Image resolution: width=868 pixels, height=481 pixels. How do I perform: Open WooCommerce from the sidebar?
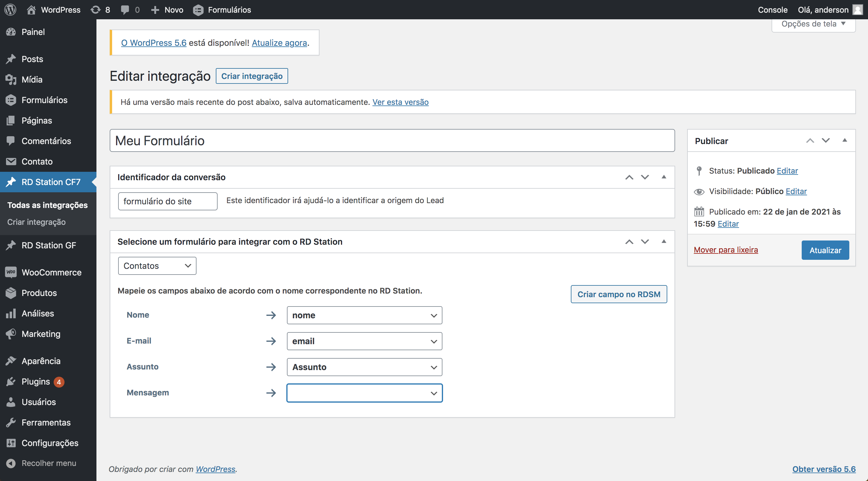click(x=51, y=272)
